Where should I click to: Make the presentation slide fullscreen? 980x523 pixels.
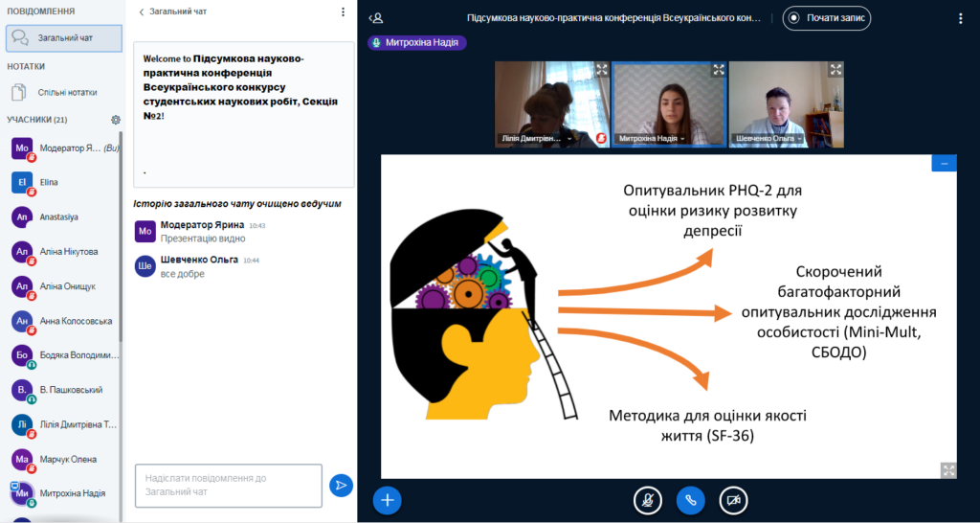[x=948, y=469]
